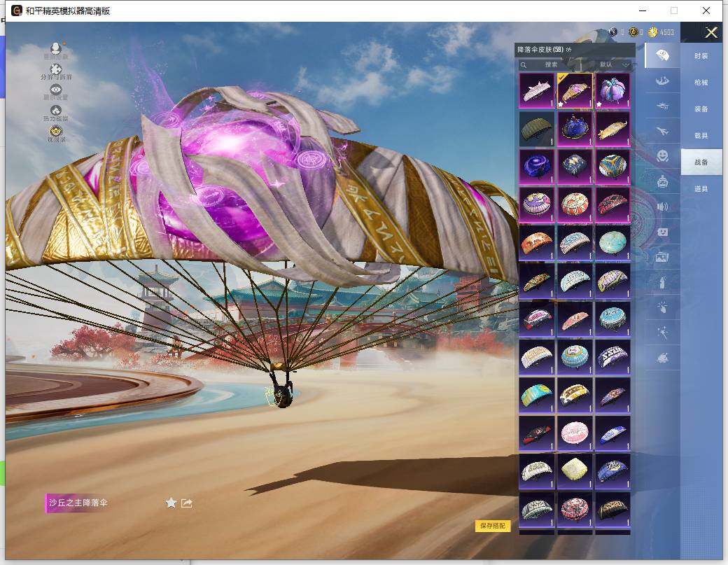This screenshot has width=728, height=565.
Task: Toggle favorite star for 沙丘之主降落伞
Action: pos(171,503)
